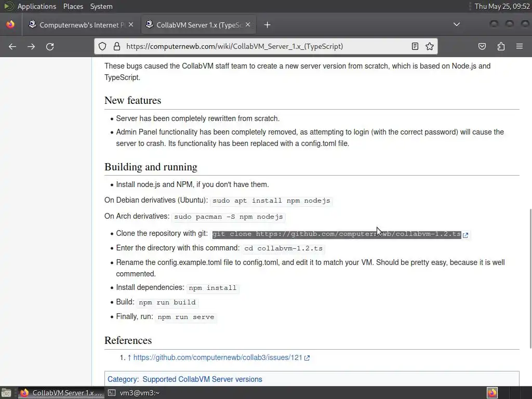Click 'sudo apt install npm nodejs' code

click(271, 201)
